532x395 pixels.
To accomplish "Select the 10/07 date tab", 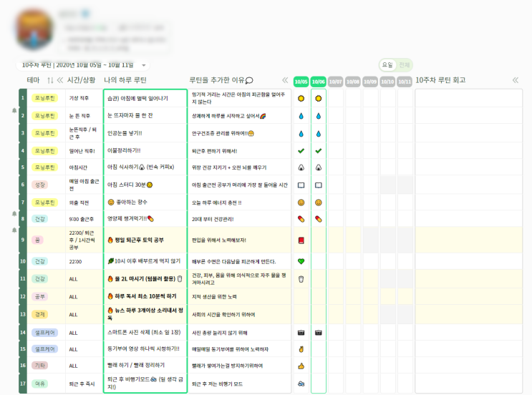I will 336,82.
